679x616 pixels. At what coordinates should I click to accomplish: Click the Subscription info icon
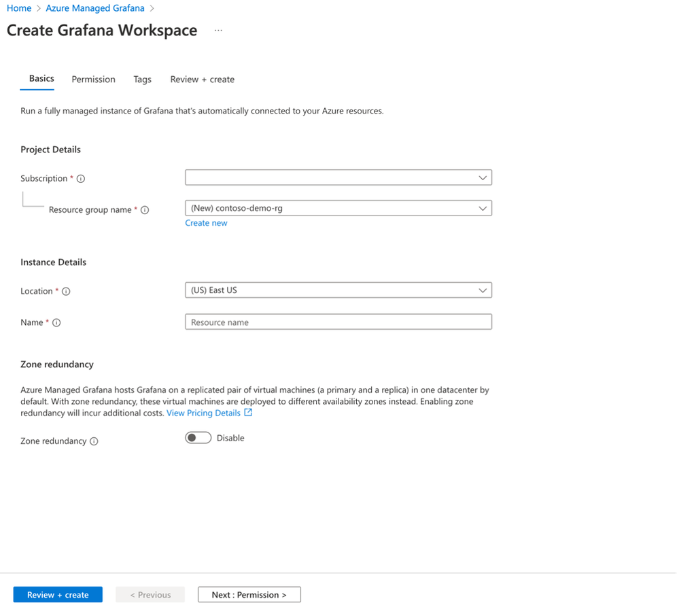[x=81, y=178]
